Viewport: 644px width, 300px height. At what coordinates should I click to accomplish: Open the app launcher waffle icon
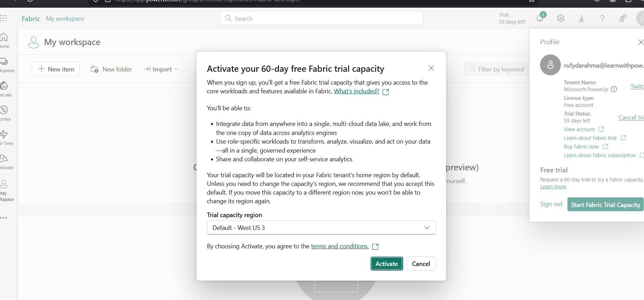click(3, 18)
